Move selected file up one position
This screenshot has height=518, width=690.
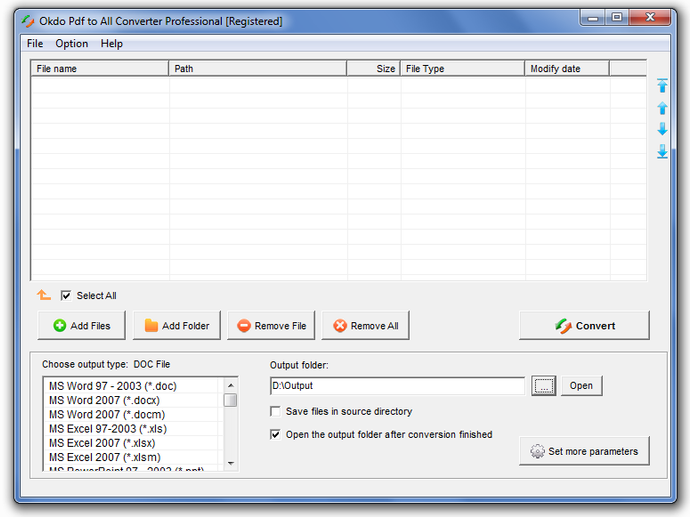tap(662, 108)
